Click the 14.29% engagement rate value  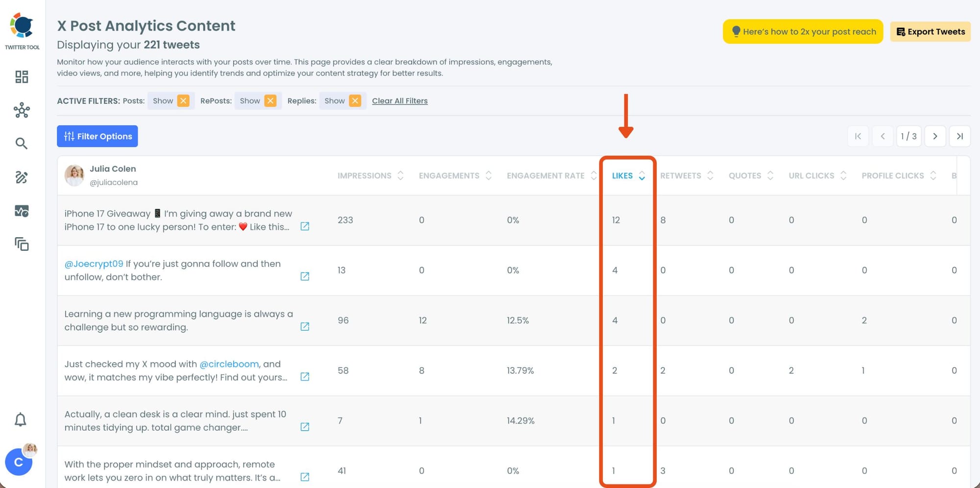521,420
